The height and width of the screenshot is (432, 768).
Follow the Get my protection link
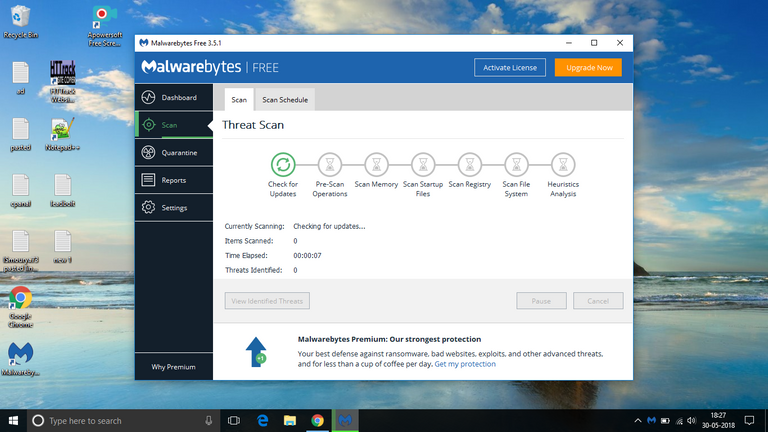pyautogui.click(x=465, y=364)
